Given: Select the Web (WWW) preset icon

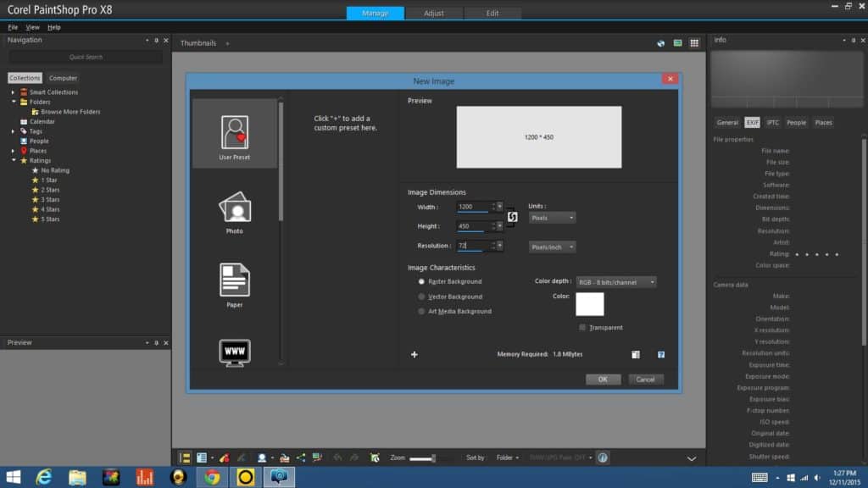Looking at the screenshot, I should [234, 351].
